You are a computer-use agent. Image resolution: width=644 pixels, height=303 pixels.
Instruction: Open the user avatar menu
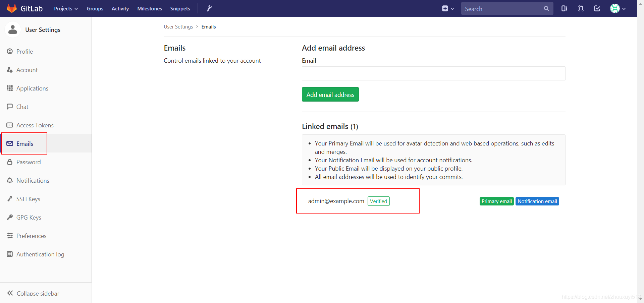pyautogui.click(x=618, y=8)
